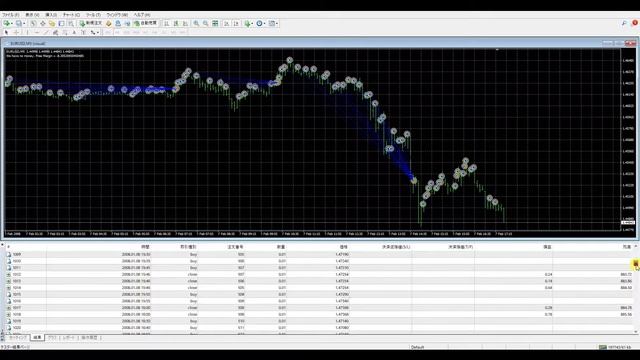Click the Data Window toolbar icon
640x360 pixels.
point(42,23)
